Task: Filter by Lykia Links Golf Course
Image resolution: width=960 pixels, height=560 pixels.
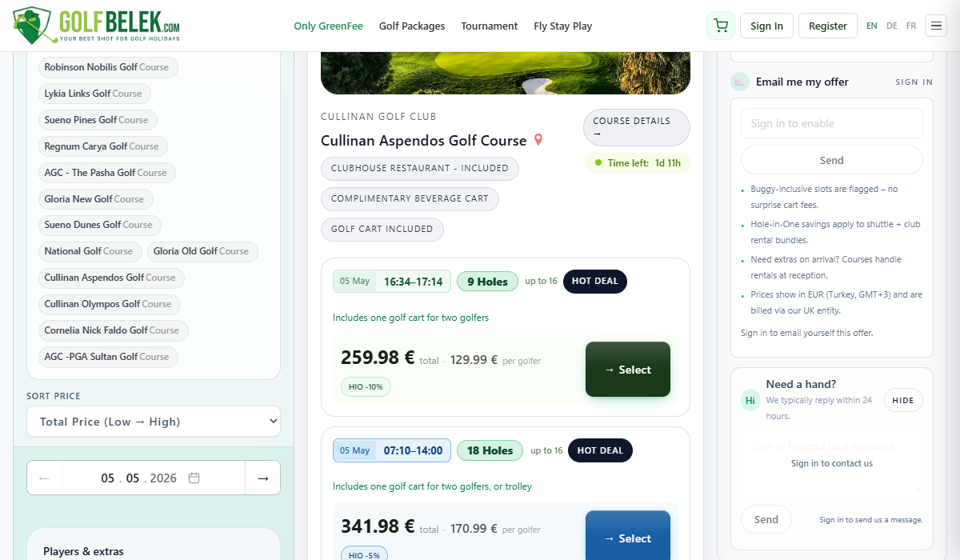Action: point(94,94)
